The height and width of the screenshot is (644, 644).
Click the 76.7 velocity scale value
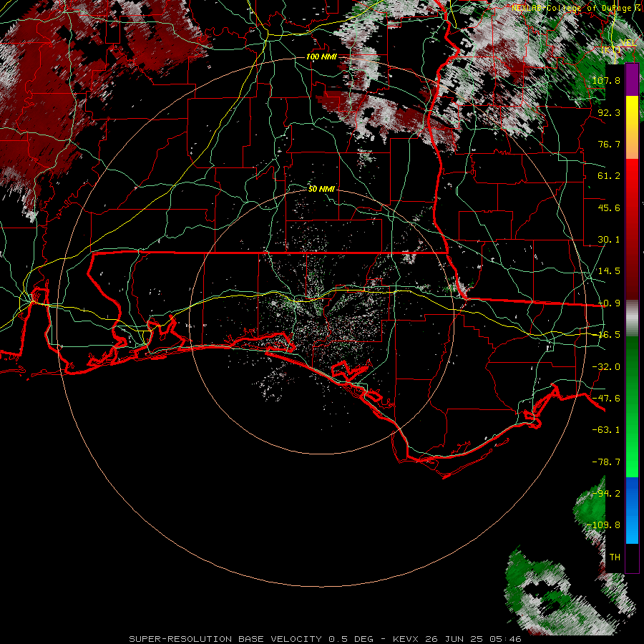pos(609,144)
